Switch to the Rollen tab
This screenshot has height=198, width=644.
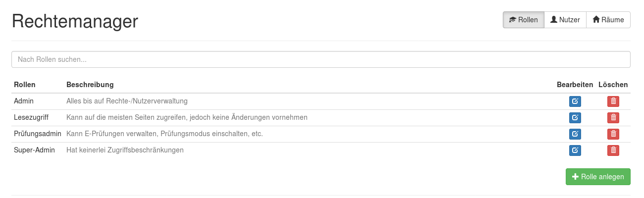(x=523, y=20)
